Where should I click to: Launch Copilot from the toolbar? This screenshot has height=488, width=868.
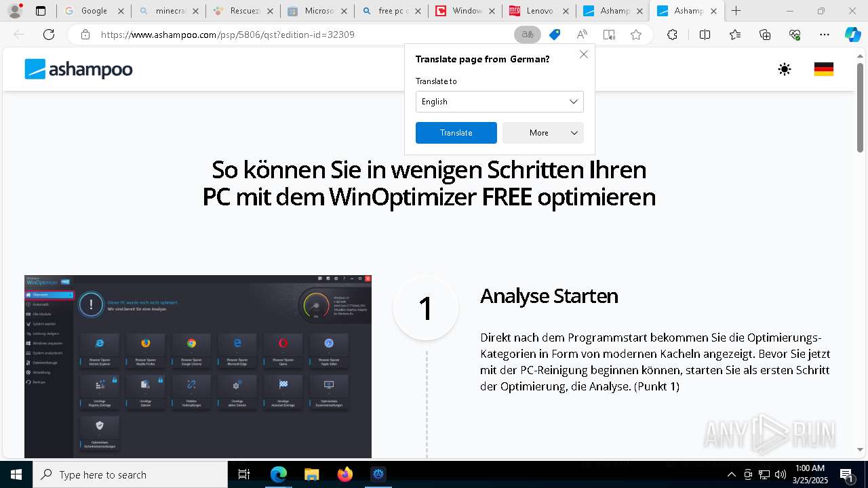pyautogui.click(x=853, y=35)
